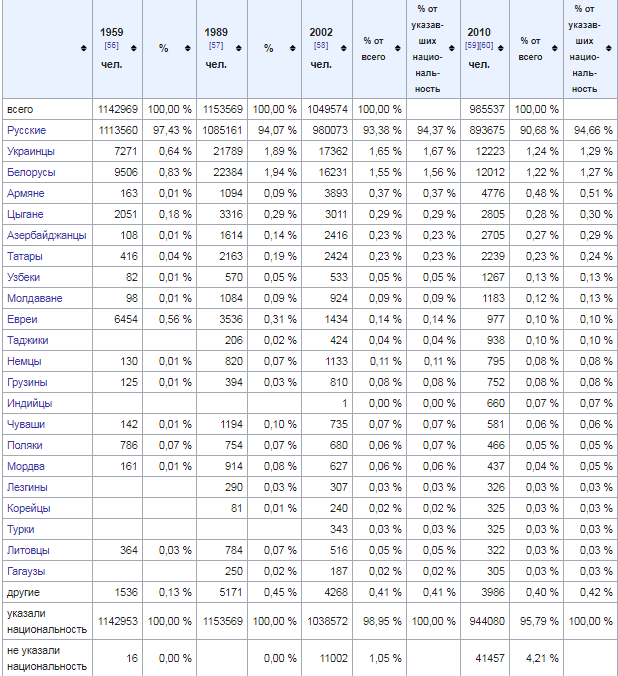Click the 'не указали национальность' row label

[47, 658]
